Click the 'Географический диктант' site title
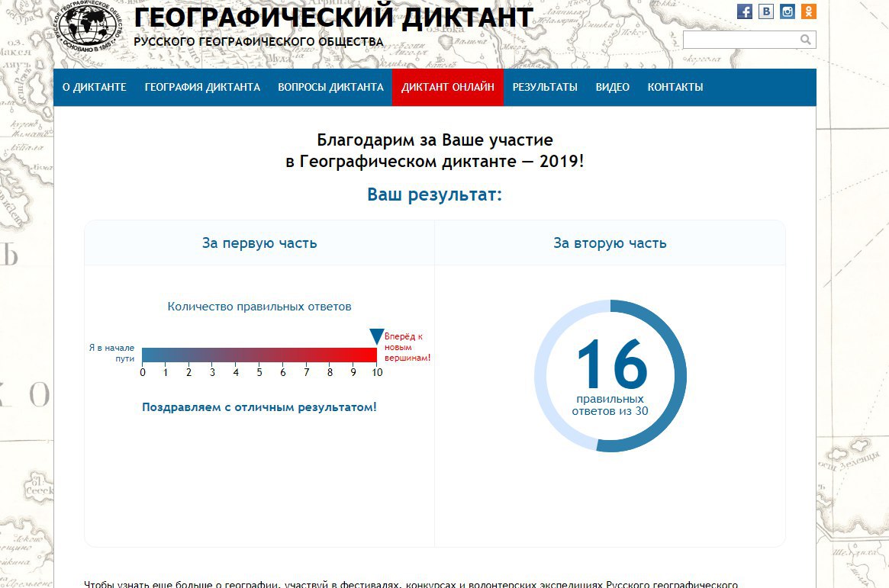This screenshot has height=588, width=889. (333, 17)
